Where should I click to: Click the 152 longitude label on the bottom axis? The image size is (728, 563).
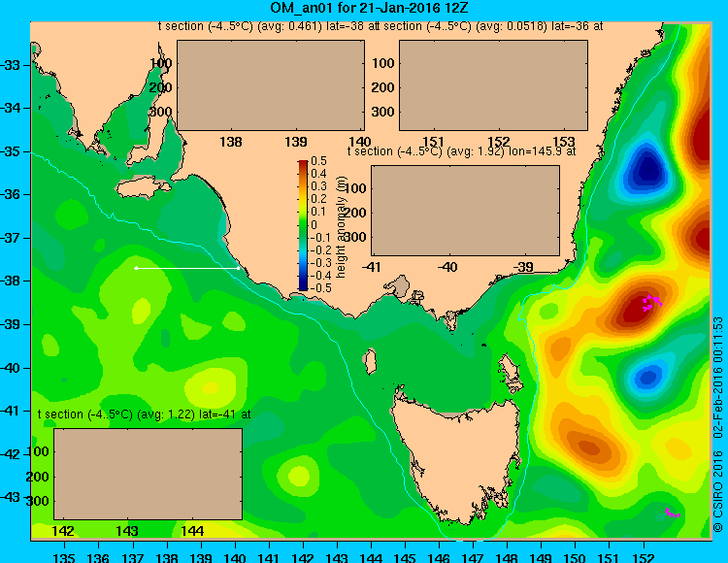tap(644, 558)
